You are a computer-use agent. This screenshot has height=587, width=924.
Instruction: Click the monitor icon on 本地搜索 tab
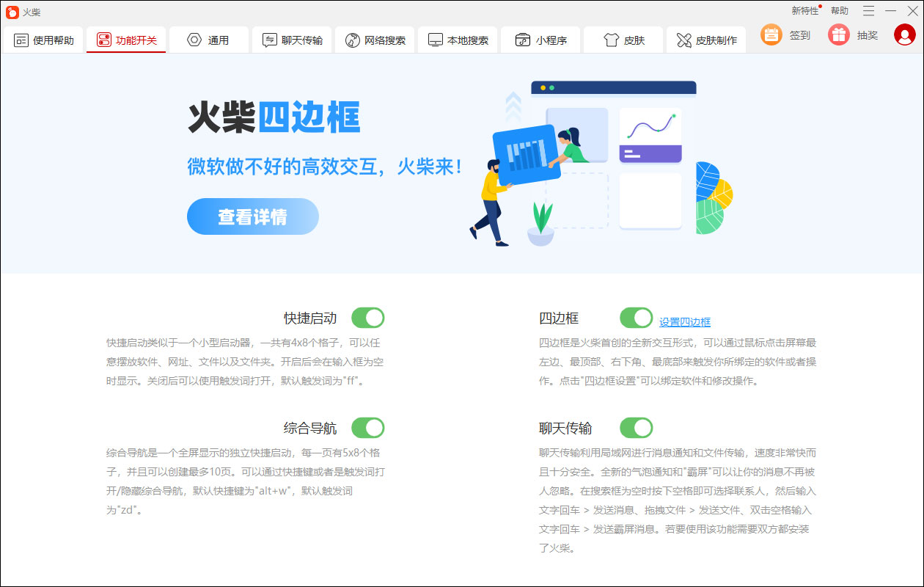point(435,40)
